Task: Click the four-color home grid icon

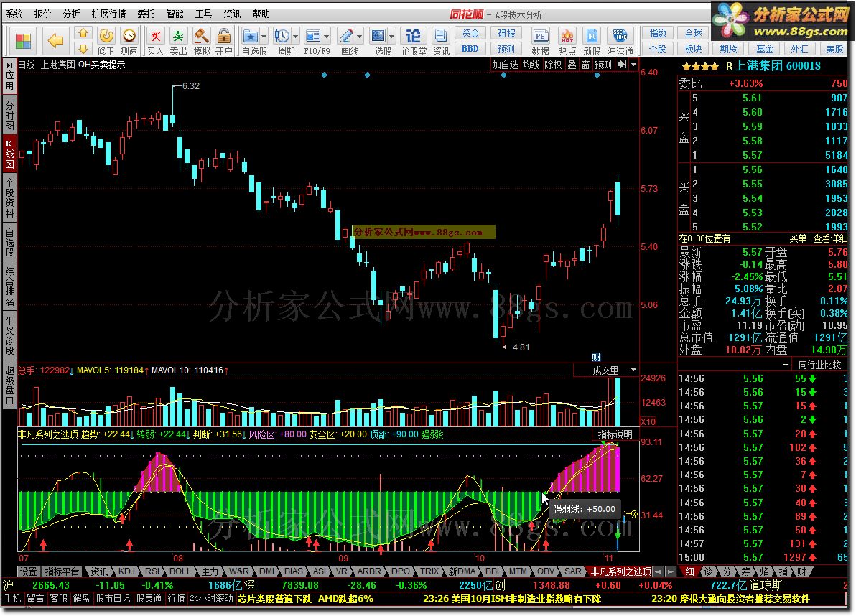Action: (x=24, y=41)
